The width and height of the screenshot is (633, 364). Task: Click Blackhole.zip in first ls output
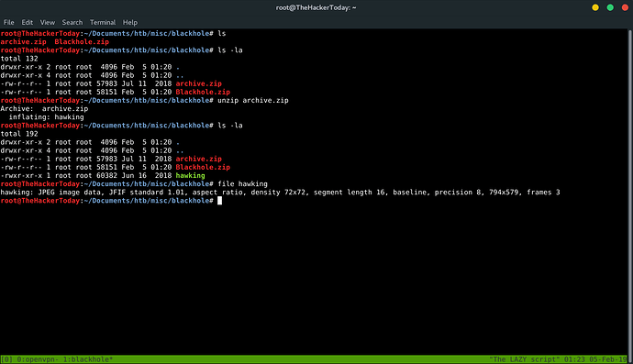click(x=82, y=41)
